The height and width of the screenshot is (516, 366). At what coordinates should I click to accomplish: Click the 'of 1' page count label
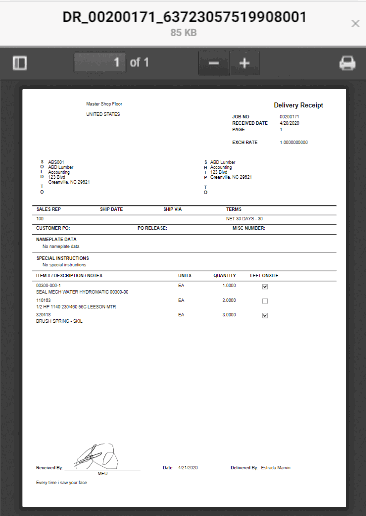139,62
